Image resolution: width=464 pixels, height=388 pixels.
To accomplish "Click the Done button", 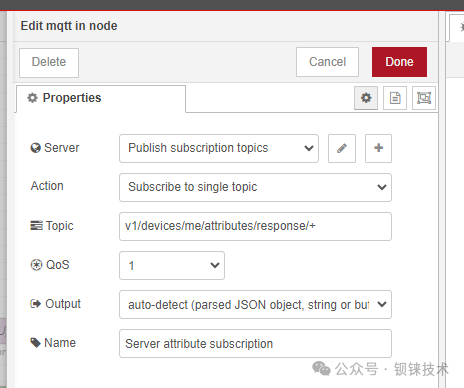I will (399, 62).
